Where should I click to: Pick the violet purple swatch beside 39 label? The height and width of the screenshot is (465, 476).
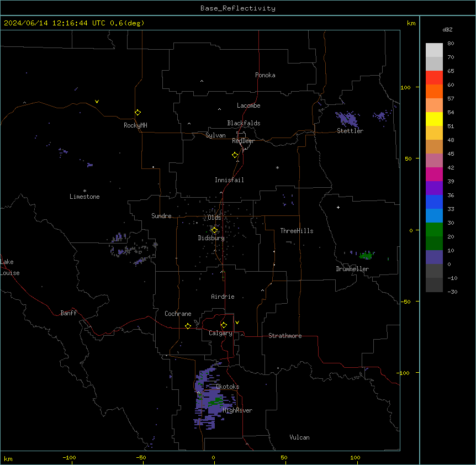click(434, 188)
